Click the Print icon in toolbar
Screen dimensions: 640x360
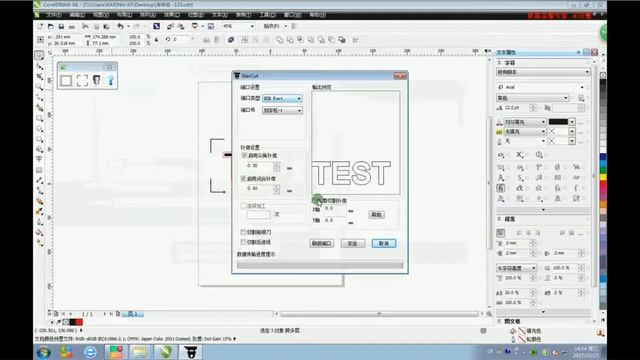click(x=72, y=26)
